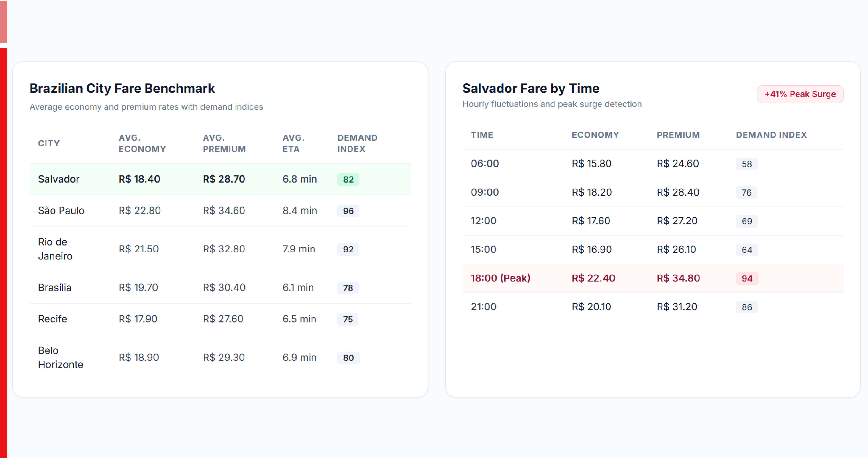Click Recife average economy R$ 17.90
This screenshot has height=458, width=868.
click(138, 319)
